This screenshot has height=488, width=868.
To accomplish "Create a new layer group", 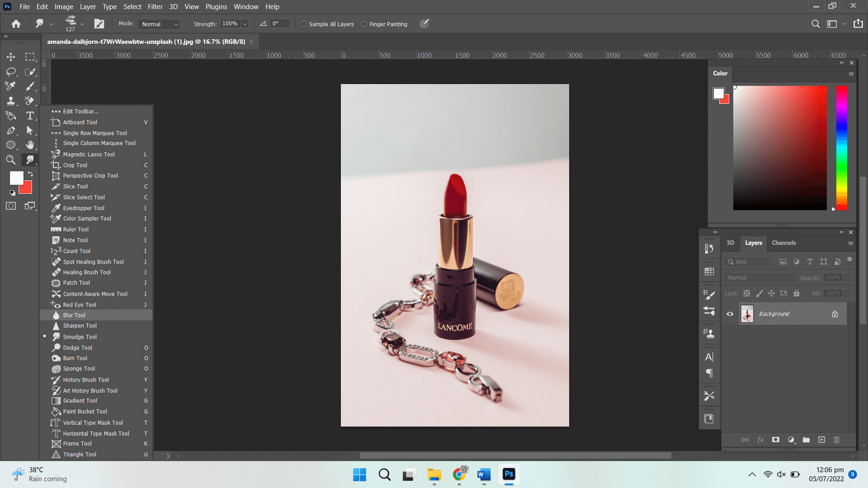I will click(x=807, y=440).
